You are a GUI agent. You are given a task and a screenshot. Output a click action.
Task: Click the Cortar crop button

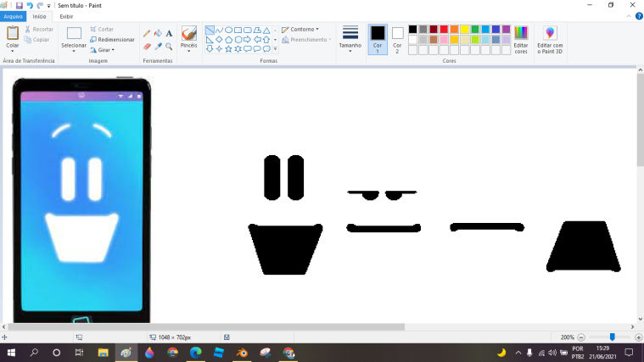click(102, 29)
